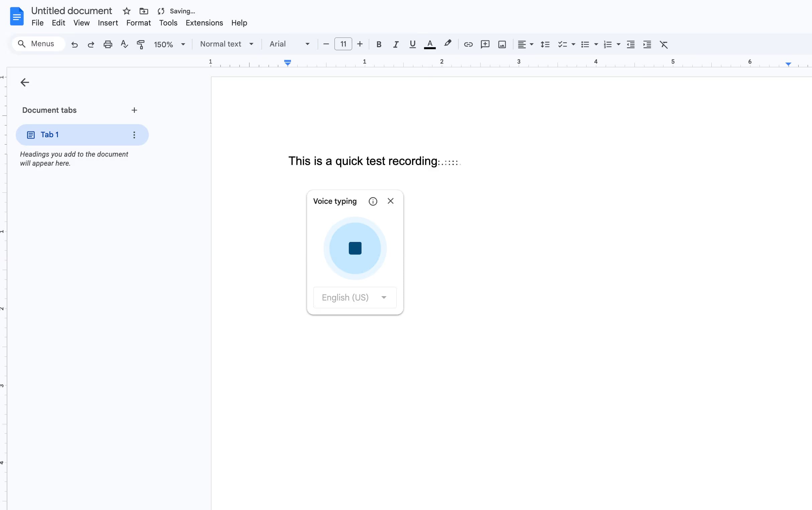The image size is (812, 510).
Task: Add a comment using toolbar icon
Action: [485, 44]
